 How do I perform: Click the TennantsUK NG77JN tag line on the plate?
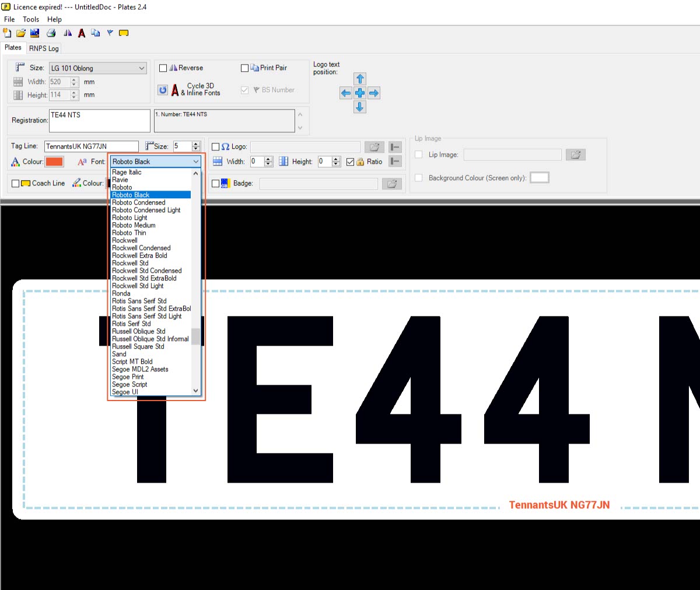[559, 505]
